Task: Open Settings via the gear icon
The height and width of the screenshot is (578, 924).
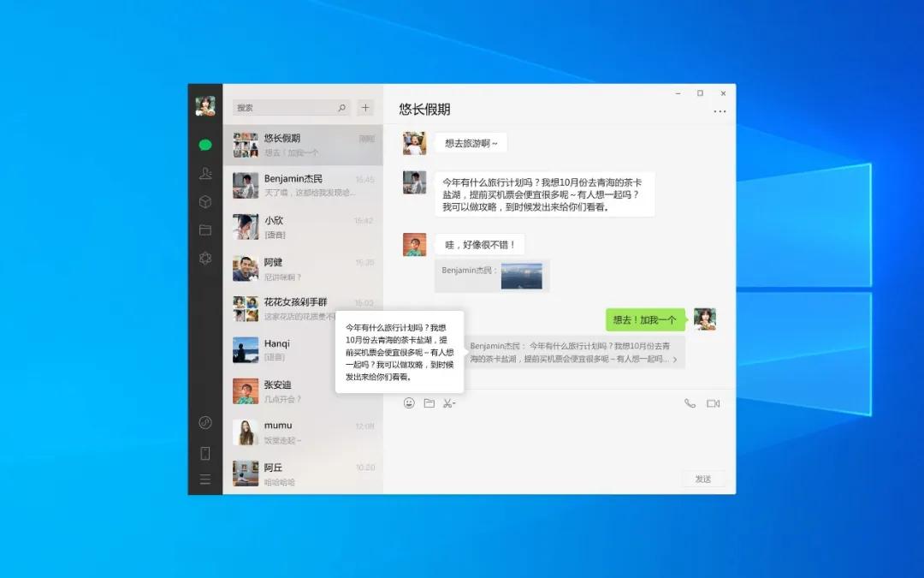Action: [204, 258]
